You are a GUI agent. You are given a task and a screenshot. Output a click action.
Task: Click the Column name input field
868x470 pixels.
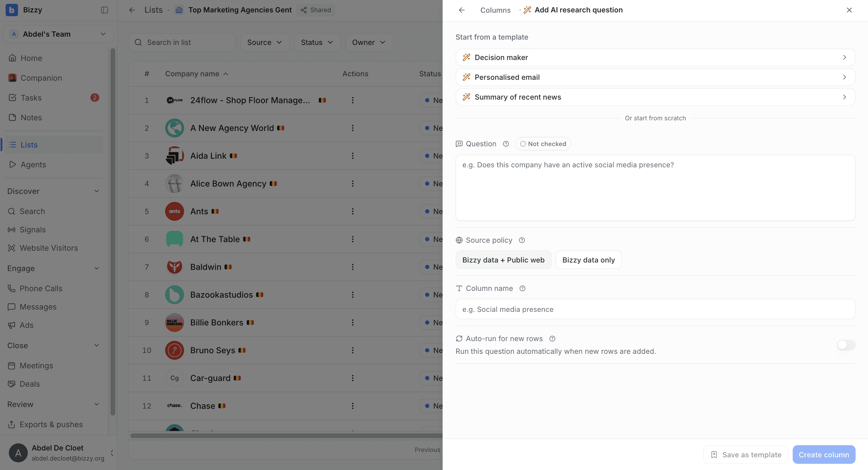pos(655,309)
